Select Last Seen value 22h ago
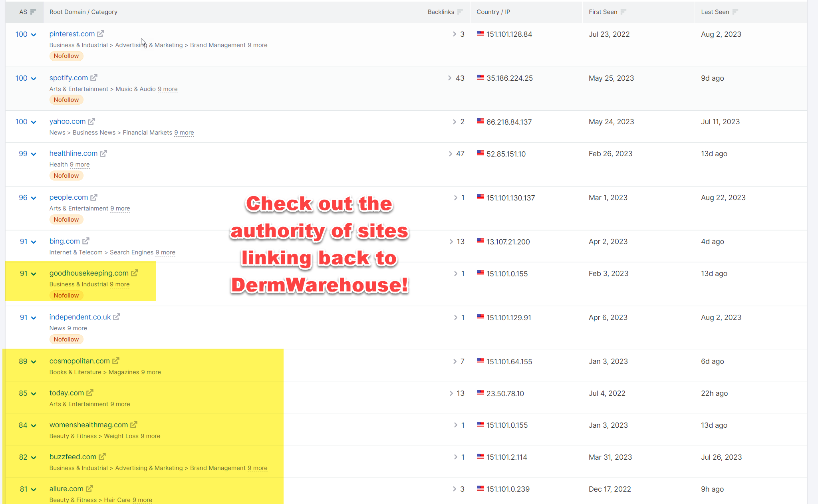Screen dimensions: 818x504 tap(715, 393)
